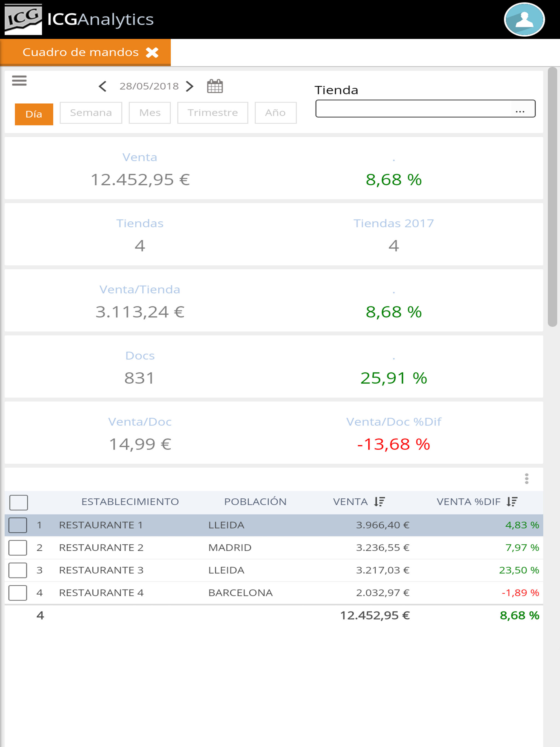
Task: Advance to next date with right arrow
Action: click(x=190, y=86)
